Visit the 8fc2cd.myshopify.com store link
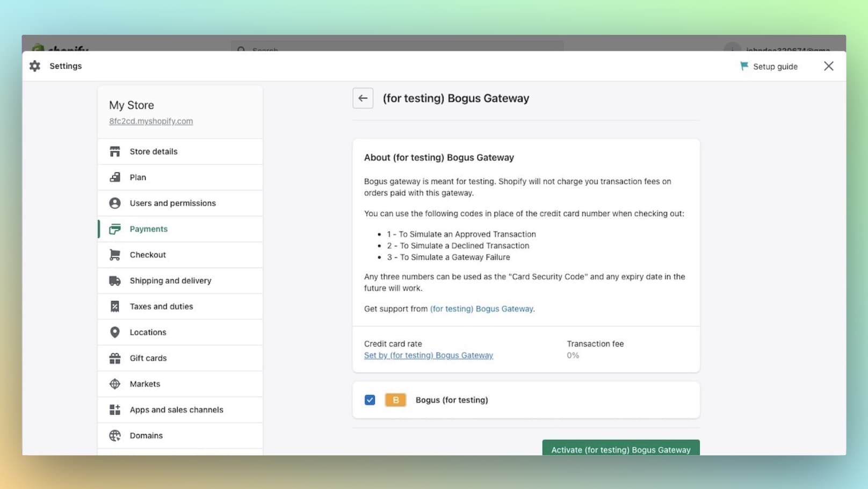The height and width of the screenshot is (489, 868). point(150,121)
